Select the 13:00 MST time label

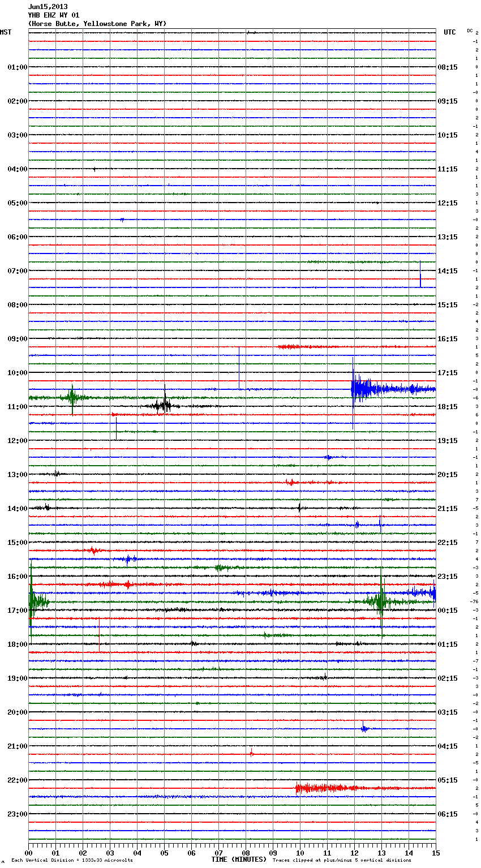tap(17, 475)
